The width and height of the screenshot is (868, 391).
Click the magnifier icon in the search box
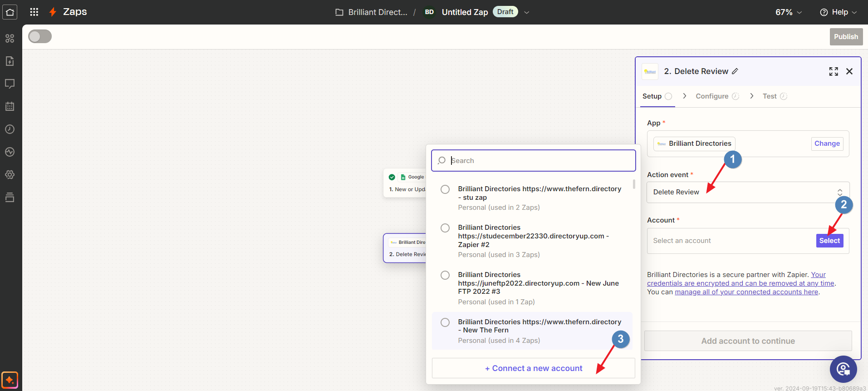click(x=441, y=160)
